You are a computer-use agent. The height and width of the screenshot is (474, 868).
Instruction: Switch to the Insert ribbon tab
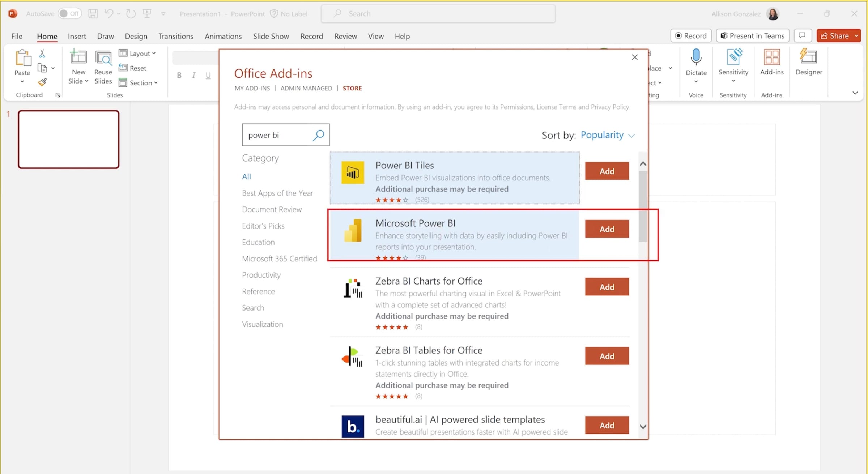click(x=77, y=36)
